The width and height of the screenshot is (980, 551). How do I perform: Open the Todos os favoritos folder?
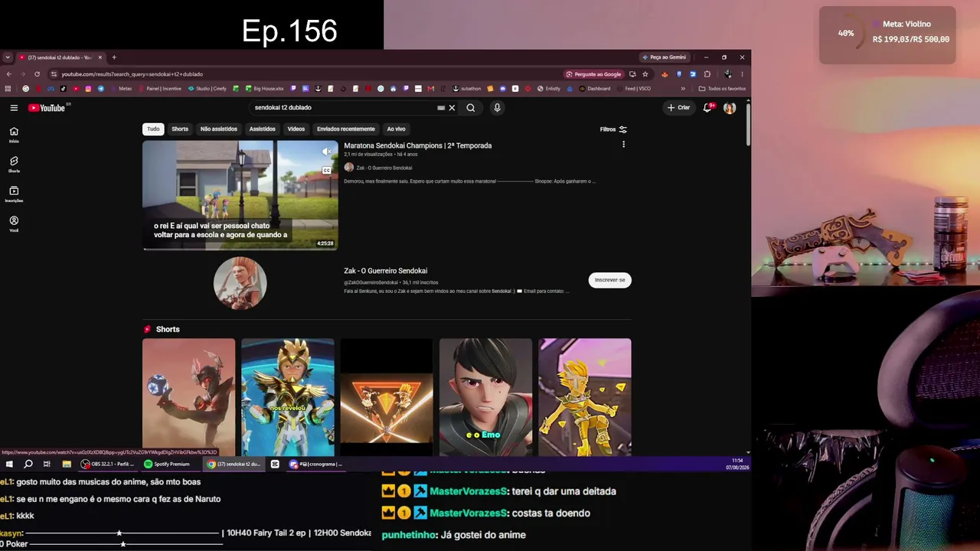pos(722,89)
